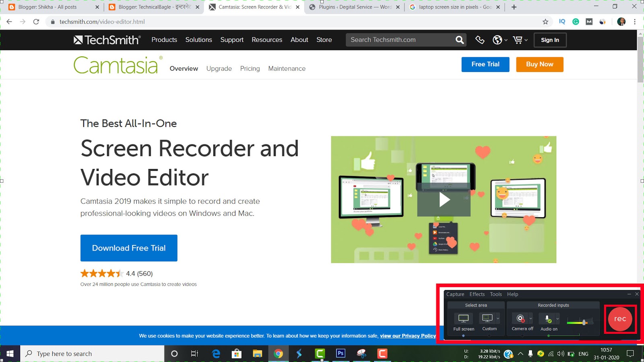The height and width of the screenshot is (362, 644).
Task: Click the Download Free Trial button
Action: tap(128, 248)
